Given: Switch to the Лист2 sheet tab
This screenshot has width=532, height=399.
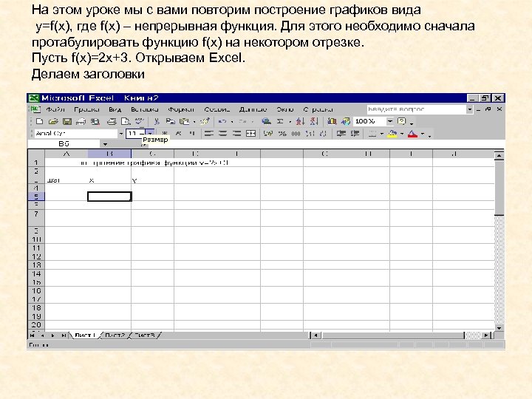Looking at the screenshot, I should pyautogui.click(x=115, y=335).
